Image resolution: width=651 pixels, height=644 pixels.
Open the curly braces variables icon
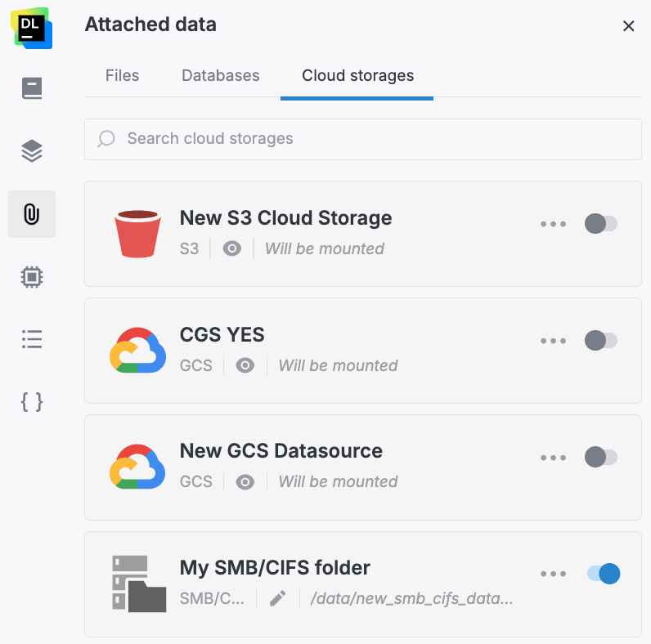tap(32, 401)
